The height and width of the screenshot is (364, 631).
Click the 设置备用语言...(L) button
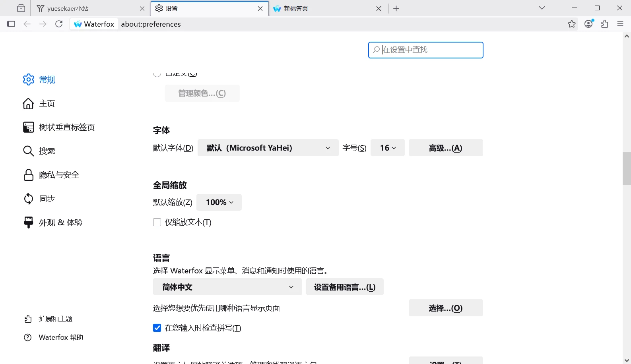pos(345,287)
